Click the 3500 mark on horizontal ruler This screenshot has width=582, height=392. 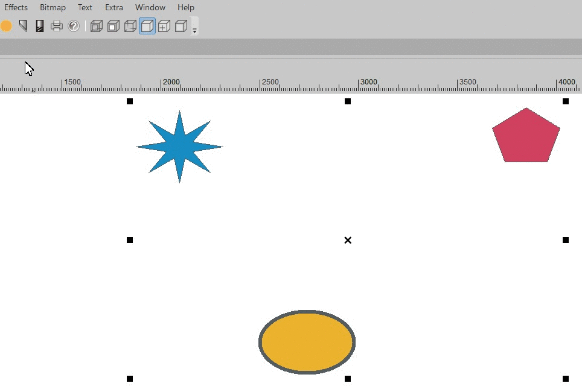pos(468,81)
